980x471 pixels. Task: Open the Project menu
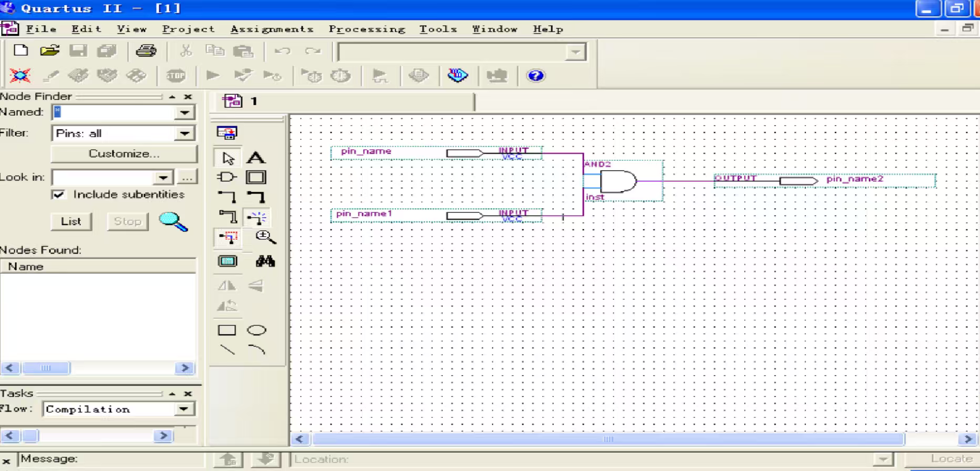coord(188,29)
